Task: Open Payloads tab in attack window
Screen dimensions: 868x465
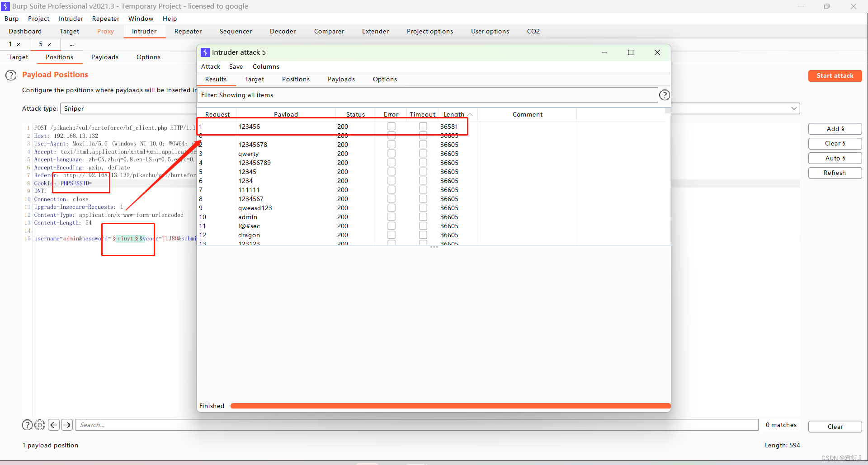Action: click(x=341, y=79)
